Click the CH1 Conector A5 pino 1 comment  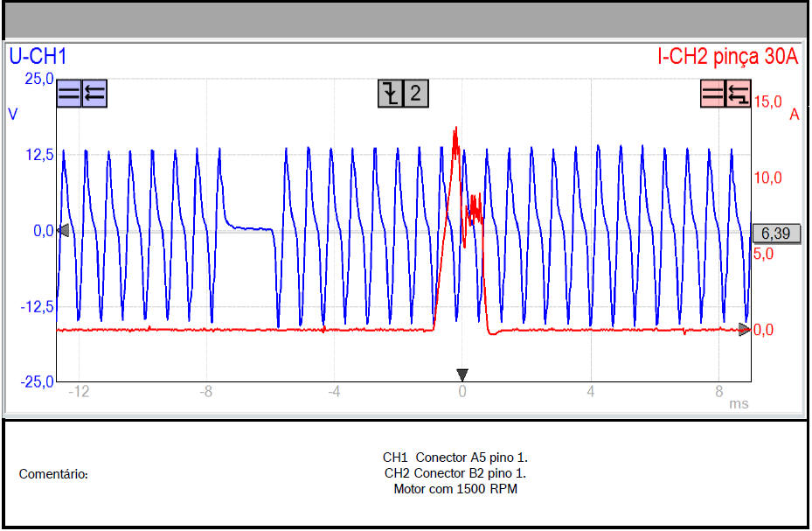point(455,458)
